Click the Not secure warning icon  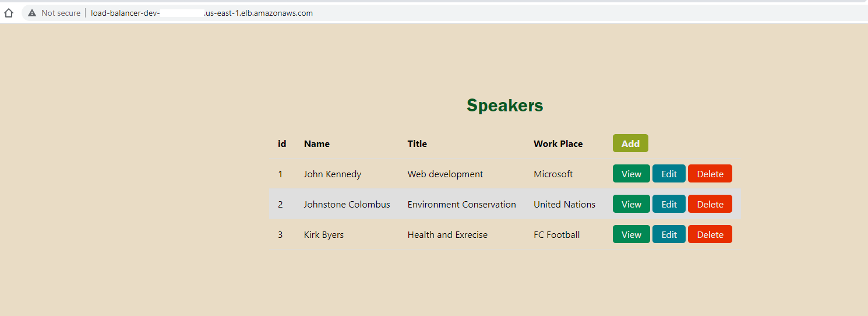(x=32, y=13)
